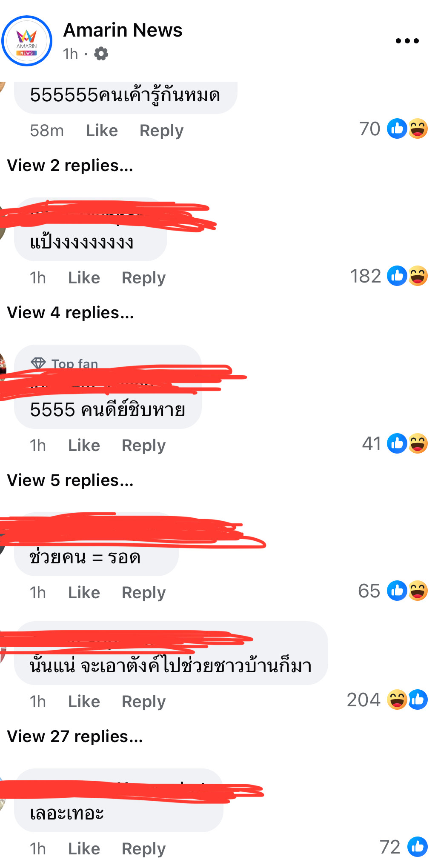Tap reaction icons beside the 204 count

[x=407, y=700]
